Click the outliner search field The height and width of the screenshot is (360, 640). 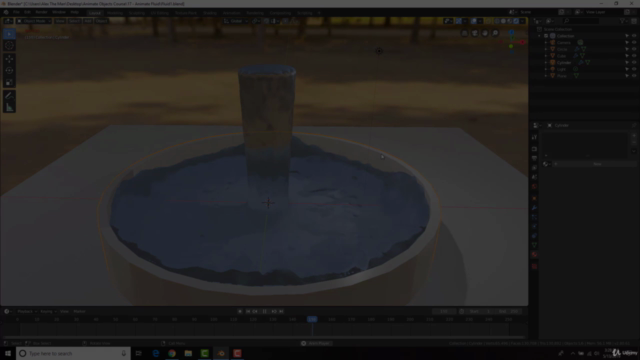[x=582, y=21]
